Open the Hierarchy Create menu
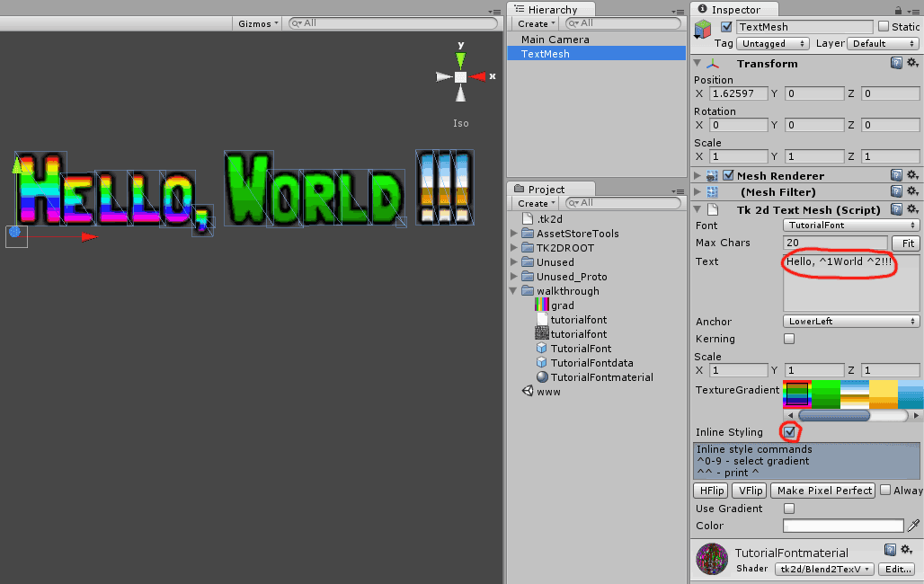Viewport: 924px width, 584px height. coord(536,23)
